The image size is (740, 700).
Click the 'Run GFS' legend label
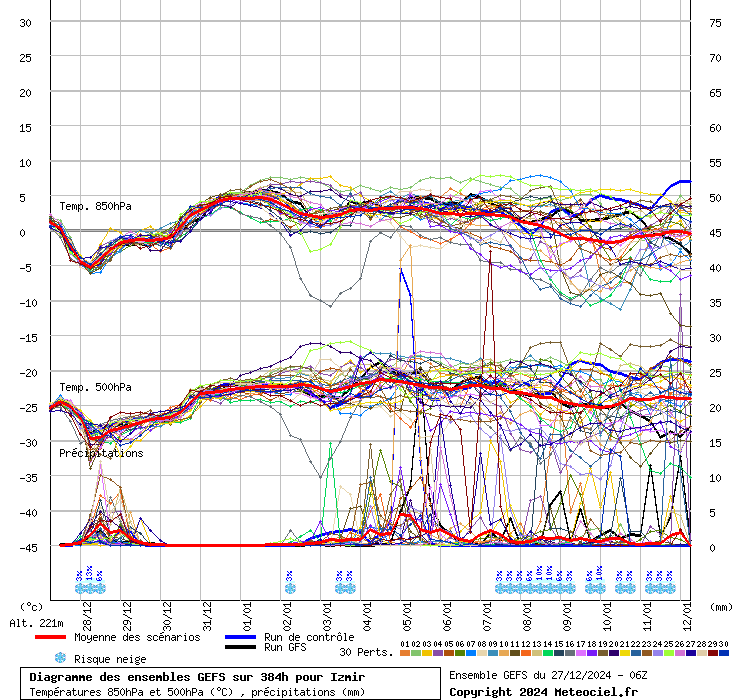tap(285, 647)
